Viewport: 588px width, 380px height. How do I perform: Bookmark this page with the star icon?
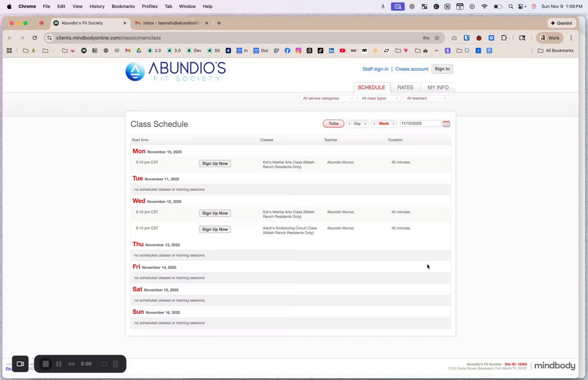[x=437, y=38]
